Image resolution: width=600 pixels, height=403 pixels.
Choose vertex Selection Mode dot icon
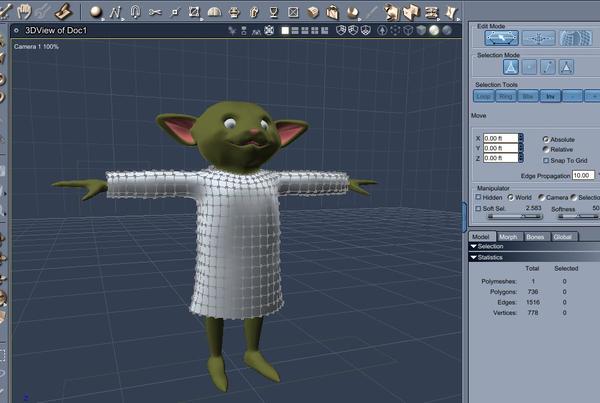pos(530,67)
